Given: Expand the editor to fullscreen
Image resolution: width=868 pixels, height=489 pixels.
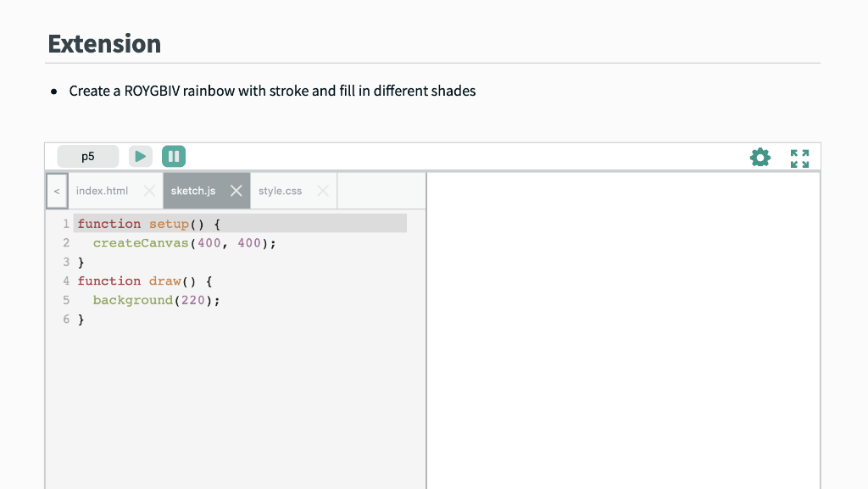Looking at the screenshot, I should pyautogui.click(x=798, y=156).
